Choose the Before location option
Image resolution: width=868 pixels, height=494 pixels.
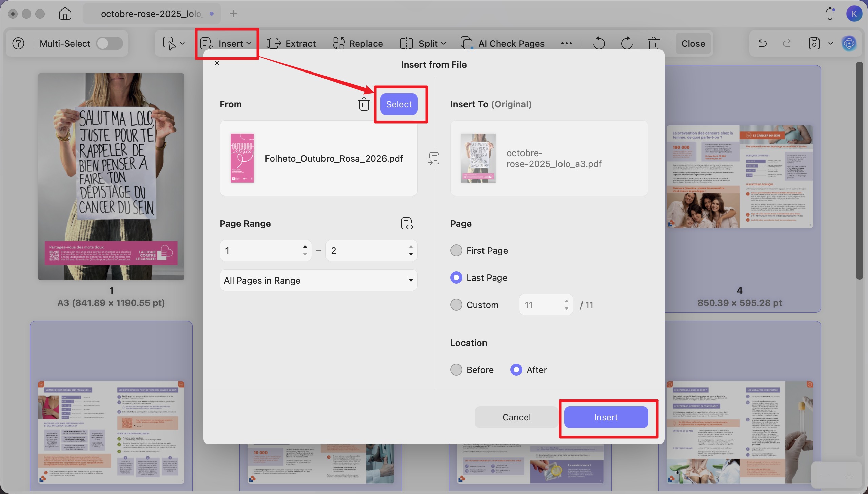coord(456,370)
